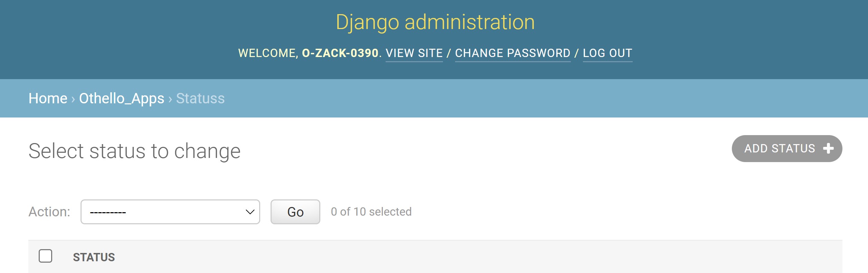Go to Home in the breadcrumb
868x273 pixels.
(48, 98)
